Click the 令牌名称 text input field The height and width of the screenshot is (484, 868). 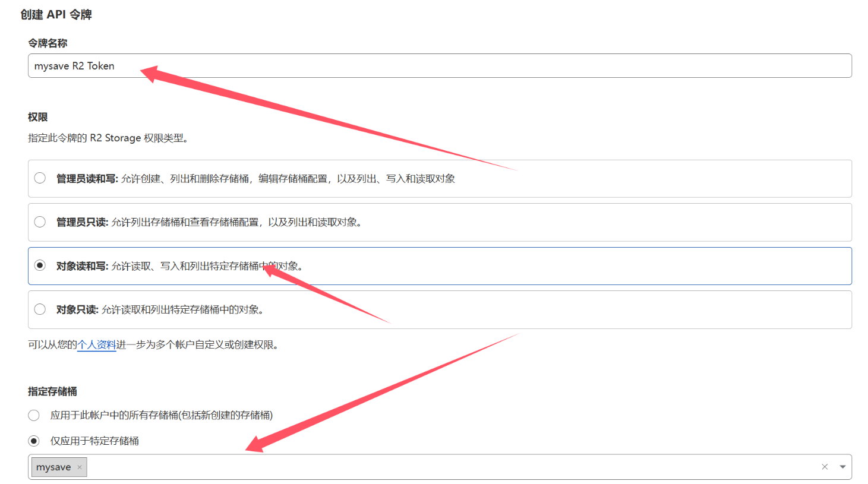pos(440,66)
